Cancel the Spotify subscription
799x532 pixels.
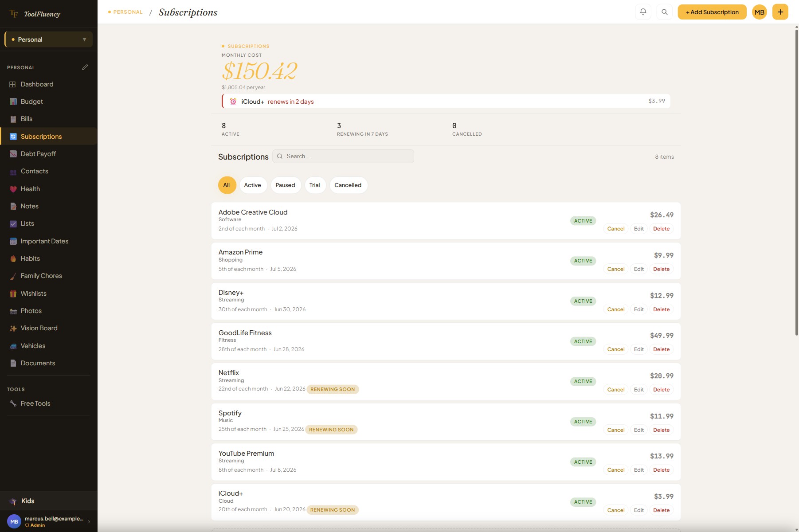tap(616, 430)
